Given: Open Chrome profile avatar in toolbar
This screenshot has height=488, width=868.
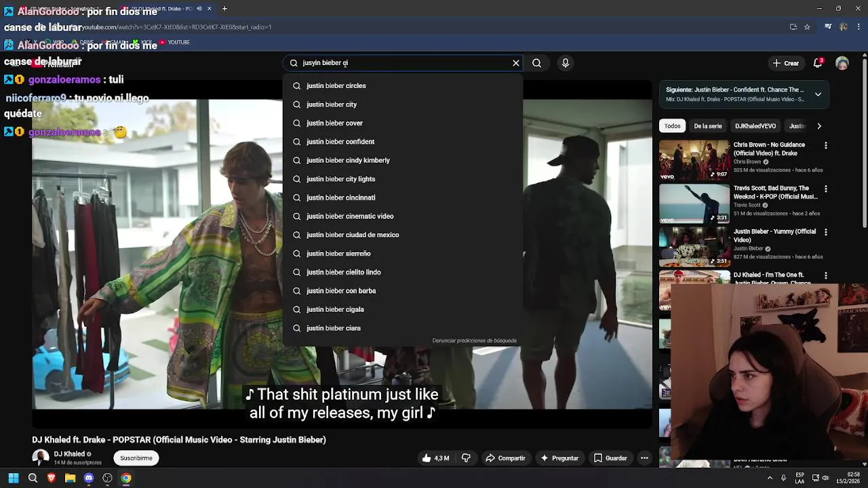Looking at the screenshot, I should (843, 27).
